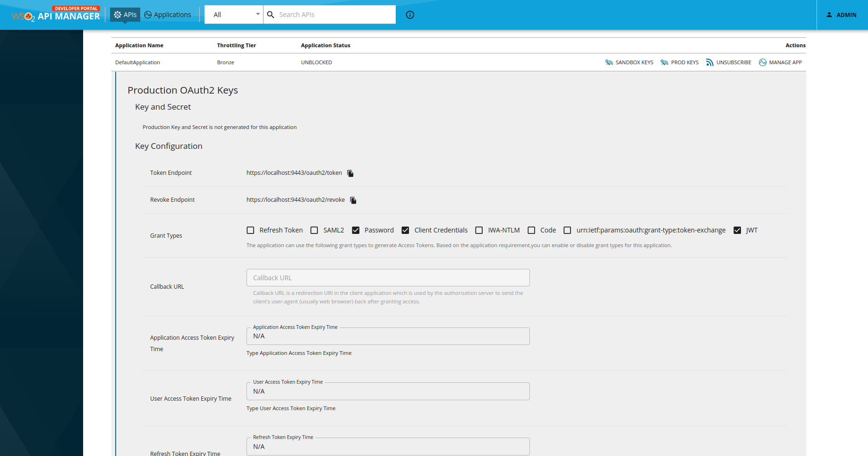Click MANAGE APP for DefaultApplication
868x456 pixels.
coord(780,62)
